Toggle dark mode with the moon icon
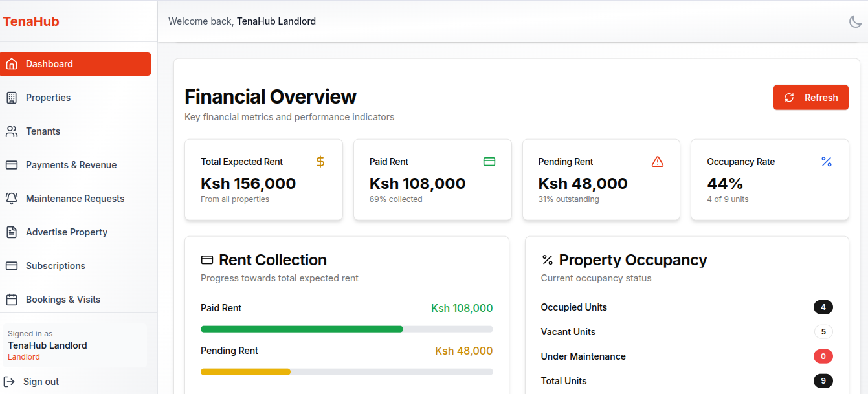This screenshot has height=394, width=868. (x=856, y=21)
